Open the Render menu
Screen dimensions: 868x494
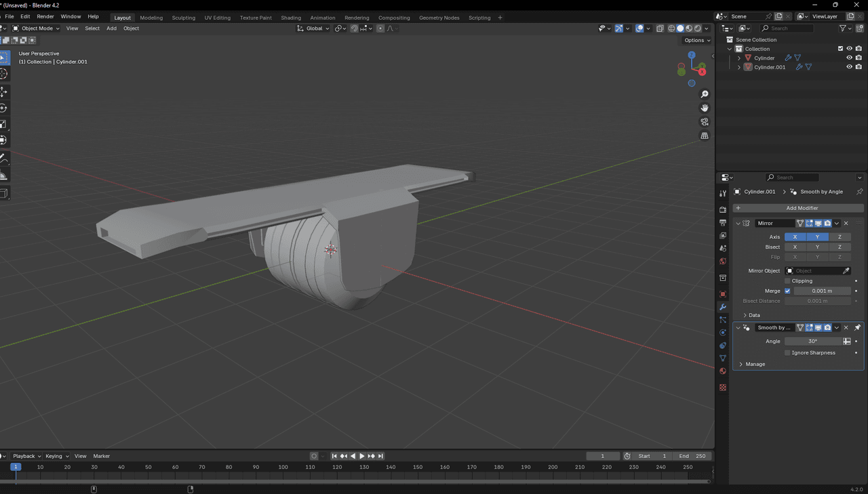tap(45, 16)
